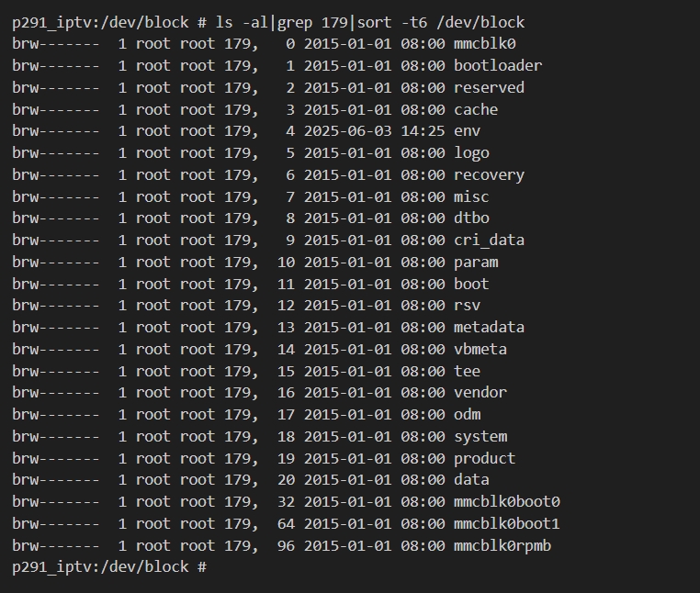Click the recovery partition name

489,175
